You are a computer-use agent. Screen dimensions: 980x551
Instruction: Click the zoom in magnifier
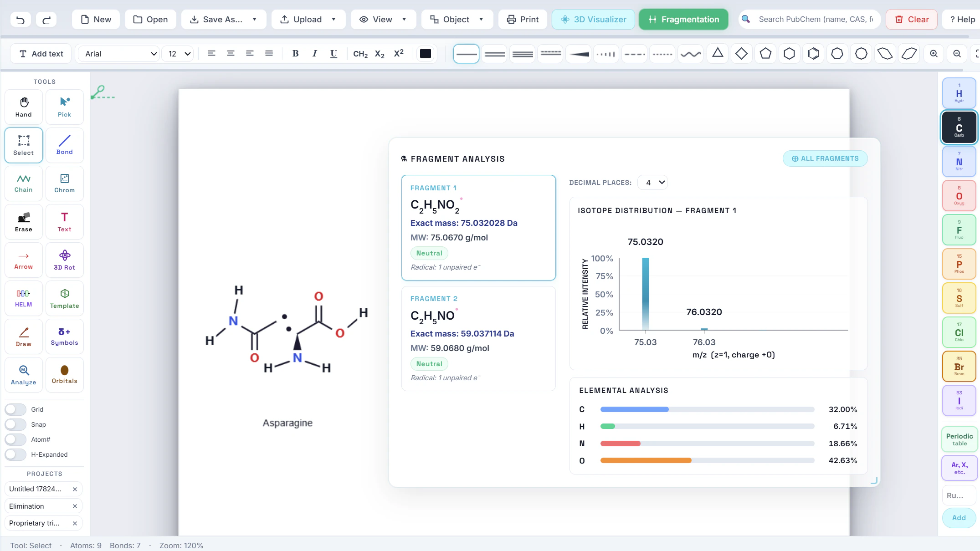934,54
